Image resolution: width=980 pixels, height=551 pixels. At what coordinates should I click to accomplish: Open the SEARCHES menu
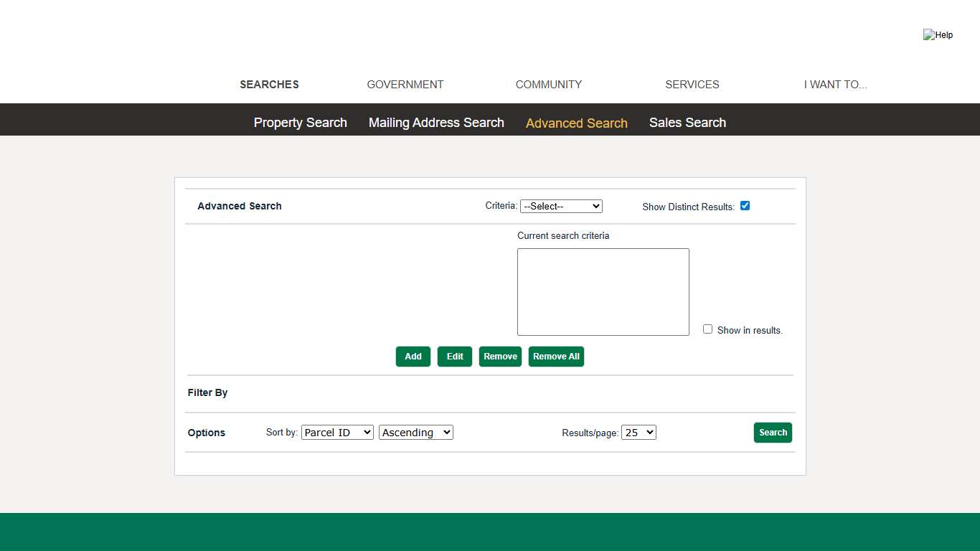click(269, 84)
